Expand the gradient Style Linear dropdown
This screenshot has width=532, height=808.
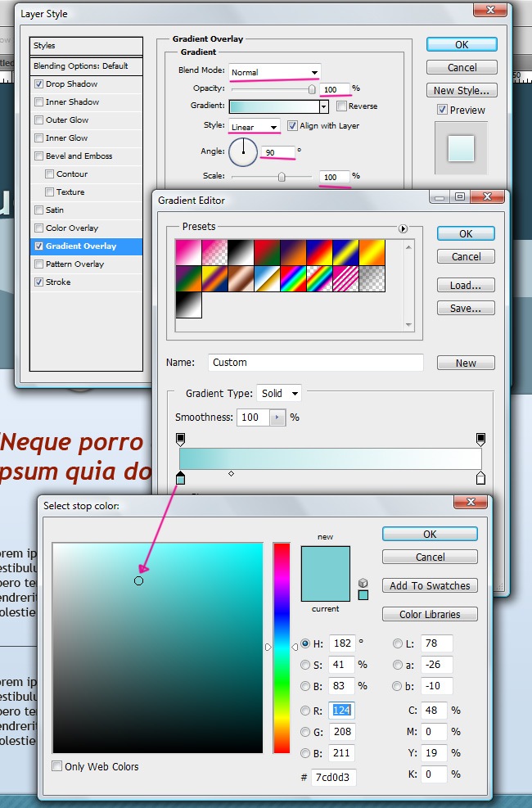coord(255,127)
